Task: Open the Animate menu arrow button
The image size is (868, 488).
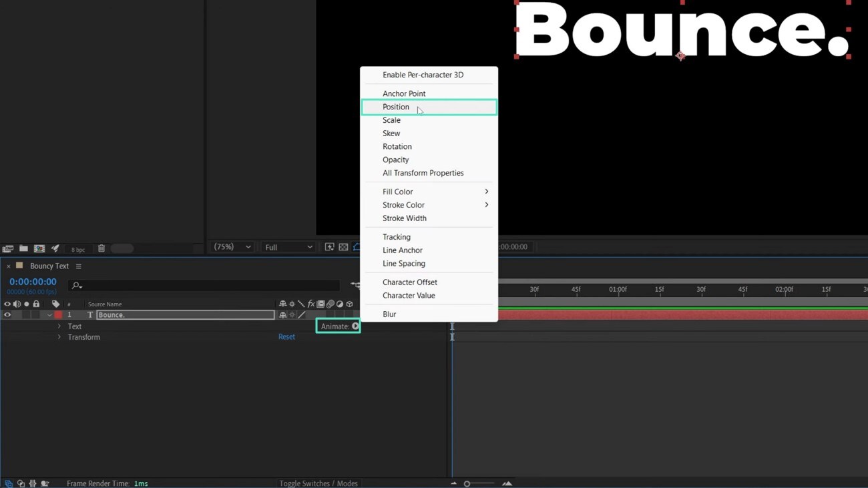Action: [355, 326]
